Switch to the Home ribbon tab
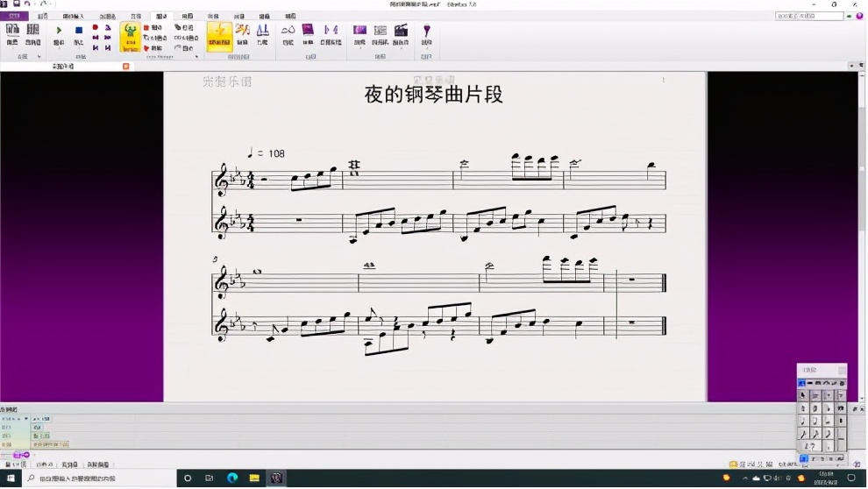This screenshot has width=868, height=489. [42, 16]
